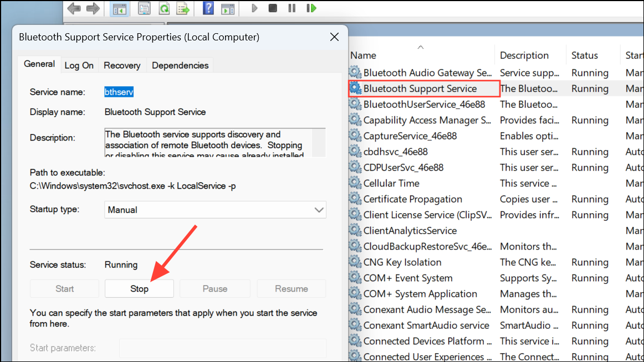Select Conexant SmartAudio service row
Image resolution: width=644 pixels, height=362 pixels.
coord(426,325)
